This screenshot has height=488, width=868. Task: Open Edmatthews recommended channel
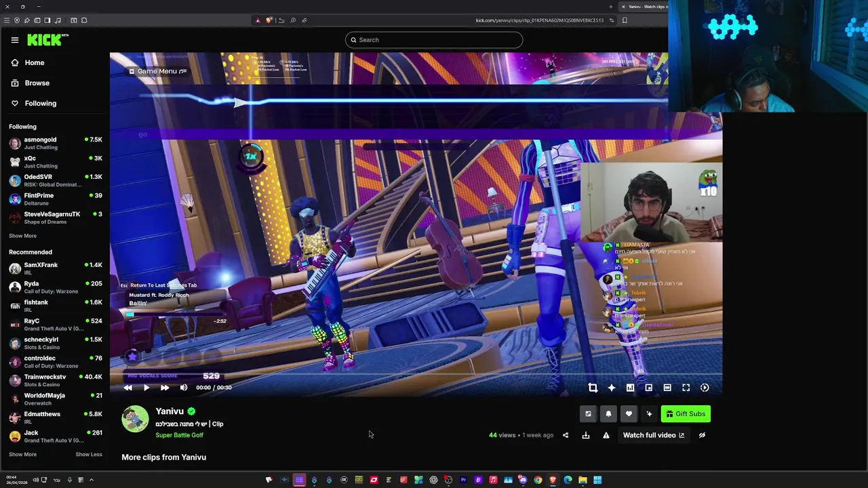55,418
